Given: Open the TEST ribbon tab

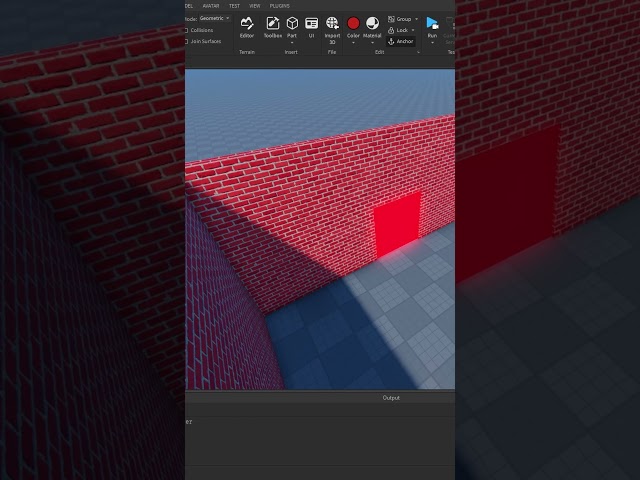Looking at the screenshot, I should coord(234,6).
